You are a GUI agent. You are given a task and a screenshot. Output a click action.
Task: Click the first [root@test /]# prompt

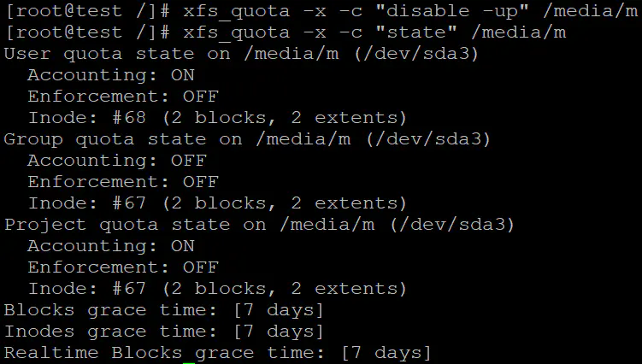tap(88, 11)
